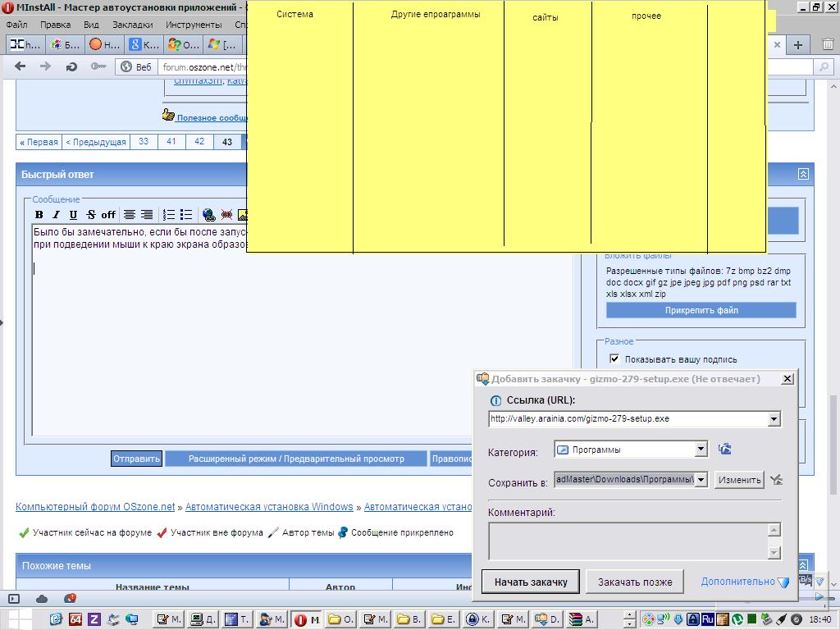Click the 'Прикрепить файл' button
This screenshot has width=840, height=630.
click(x=701, y=310)
